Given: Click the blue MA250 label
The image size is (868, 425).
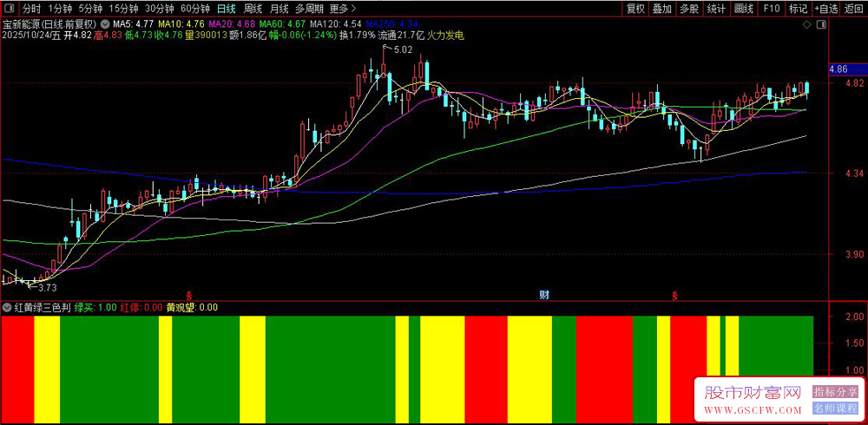Looking at the screenshot, I should 391,24.
